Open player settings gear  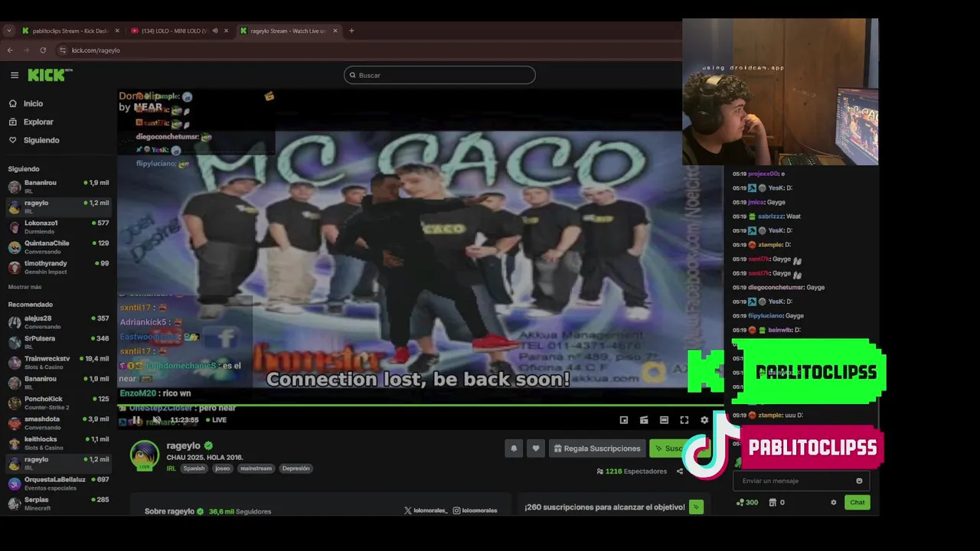(x=704, y=420)
